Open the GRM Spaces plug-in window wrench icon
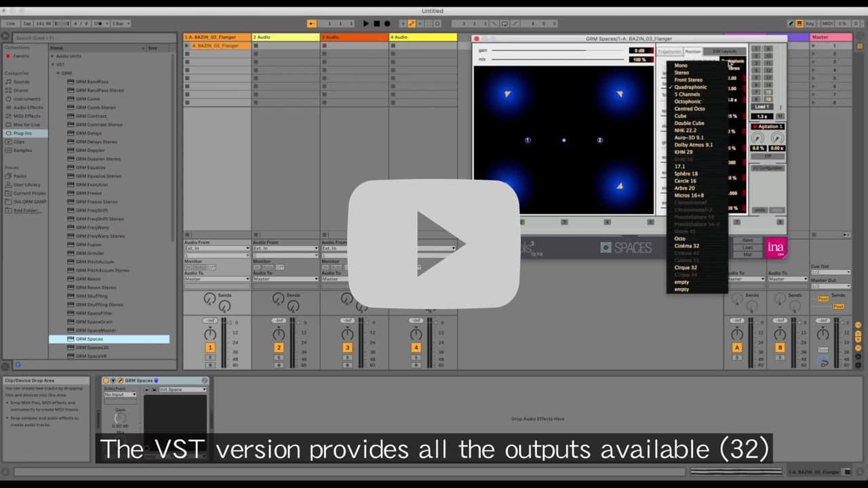Image resolution: width=868 pixels, height=488 pixels. (x=120, y=381)
